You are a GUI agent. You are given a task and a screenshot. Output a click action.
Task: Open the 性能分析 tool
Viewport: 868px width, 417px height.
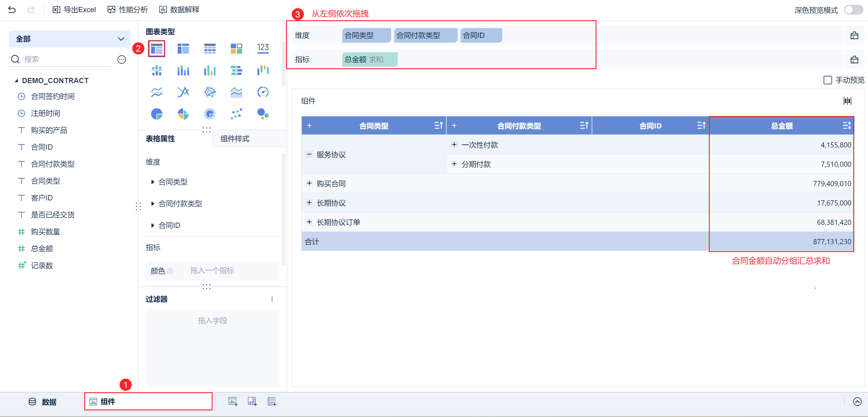[128, 10]
